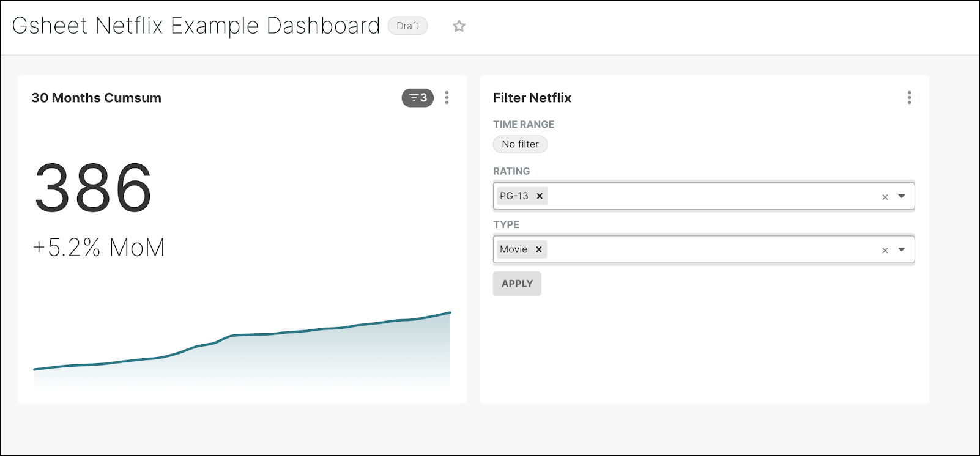
Task: Click the Apply button
Action: coord(517,284)
